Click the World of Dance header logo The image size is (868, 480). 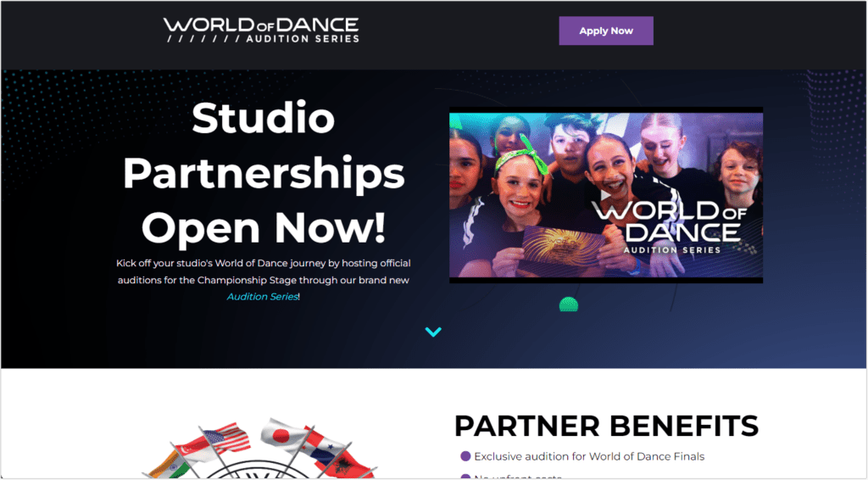pos(261,31)
